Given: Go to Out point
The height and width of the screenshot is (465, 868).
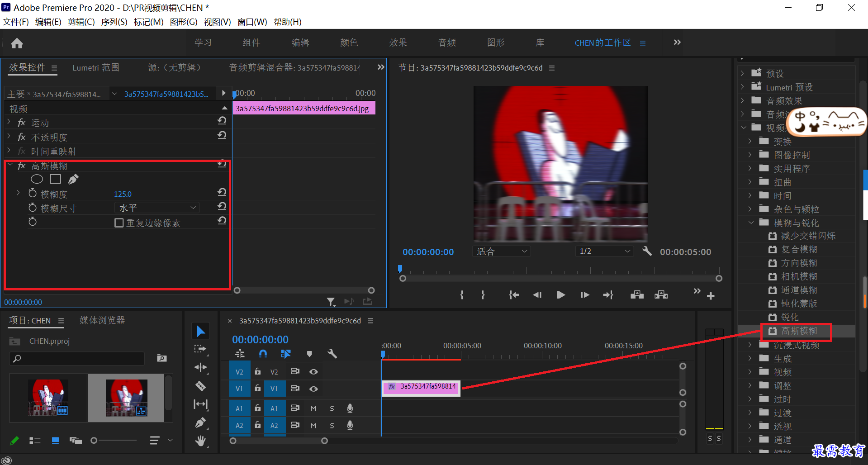Looking at the screenshot, I should 608,295.
